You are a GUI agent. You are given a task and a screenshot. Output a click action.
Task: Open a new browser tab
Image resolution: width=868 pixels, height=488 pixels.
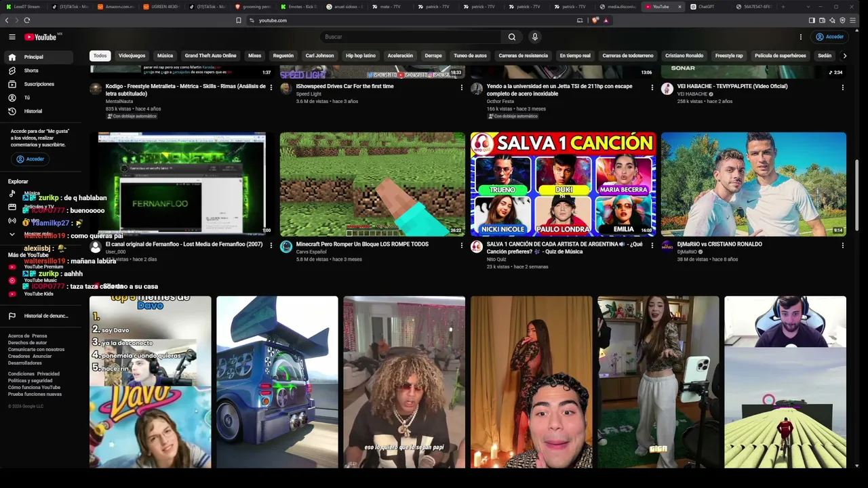point(783,7)
